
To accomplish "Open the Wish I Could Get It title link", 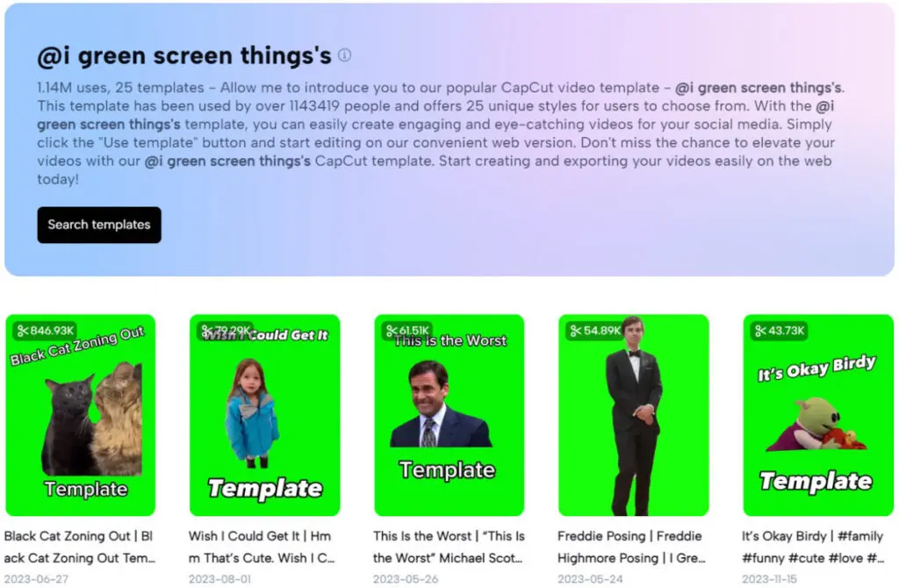I will pyautogui.click(x=262, y=547).
